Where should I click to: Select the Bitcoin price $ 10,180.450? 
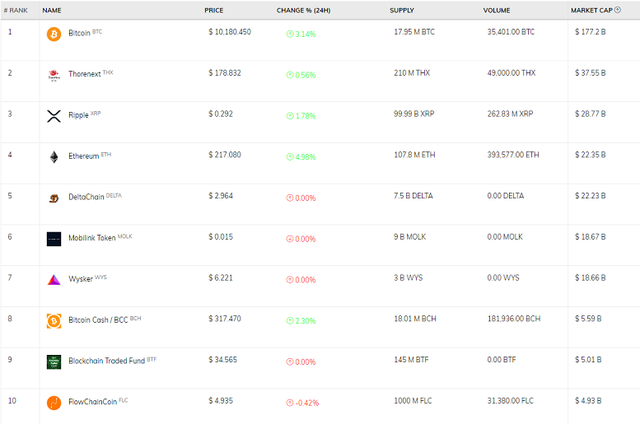230,32
